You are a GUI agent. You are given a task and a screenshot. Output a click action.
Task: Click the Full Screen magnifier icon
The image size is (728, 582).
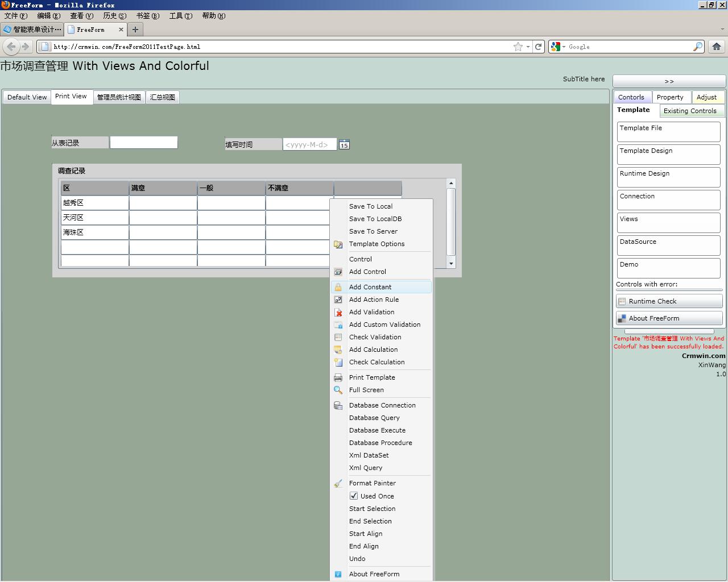click(x=338, y=390)
